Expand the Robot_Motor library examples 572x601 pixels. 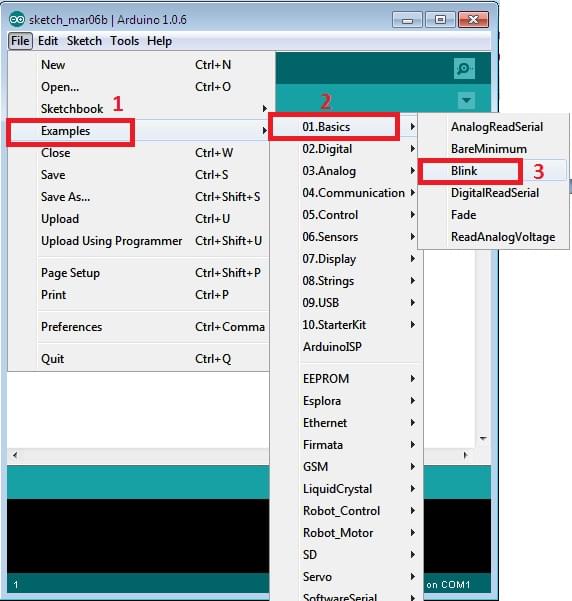346,533
